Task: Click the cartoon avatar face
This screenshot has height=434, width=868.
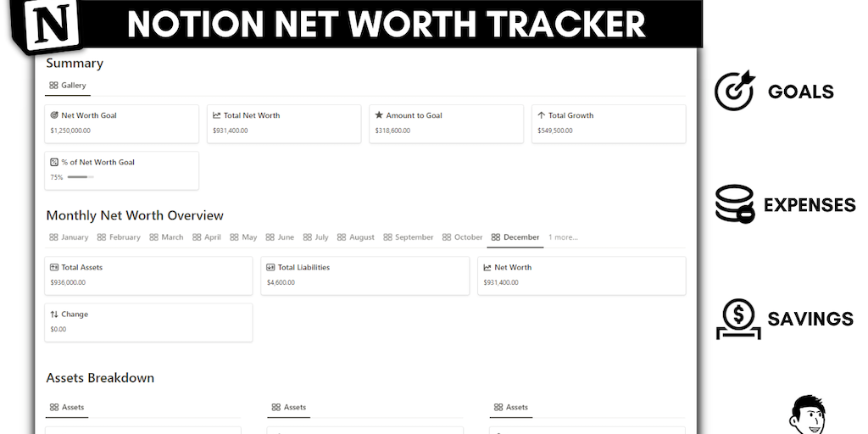Action: pyautogui.click(x=811, y=416)
